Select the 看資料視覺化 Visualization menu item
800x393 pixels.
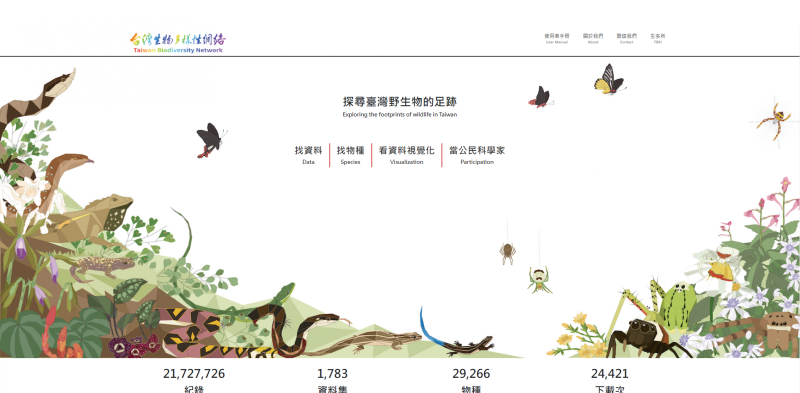(x=407, y=155)
